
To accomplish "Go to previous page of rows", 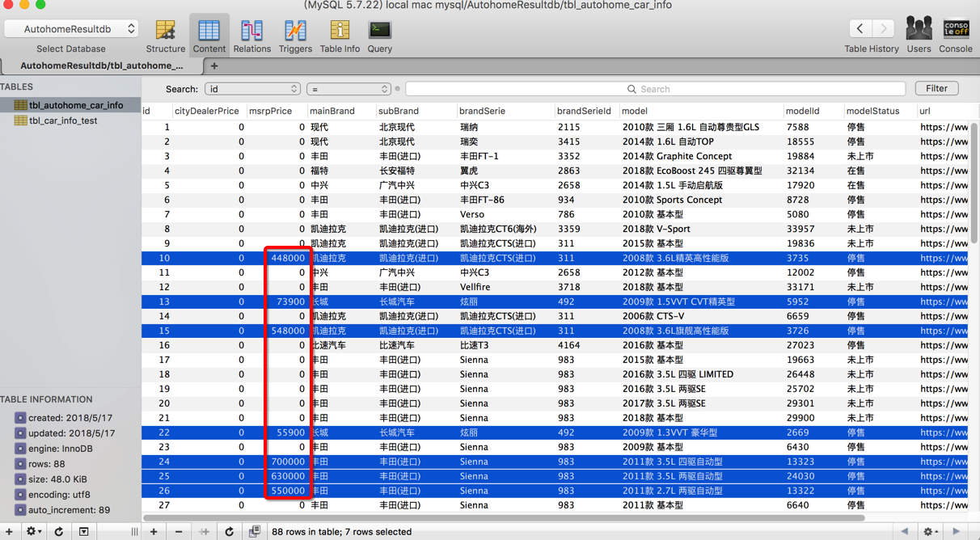I will pyautogui.click(x=904, y=531).
